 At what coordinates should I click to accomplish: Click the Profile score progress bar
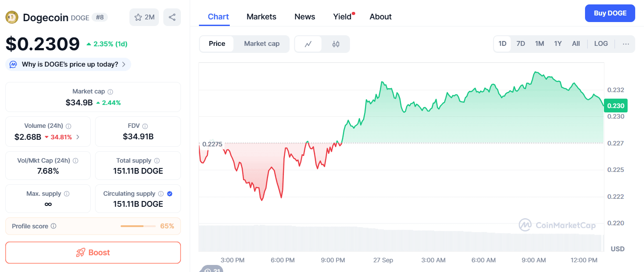coord(138,226)
